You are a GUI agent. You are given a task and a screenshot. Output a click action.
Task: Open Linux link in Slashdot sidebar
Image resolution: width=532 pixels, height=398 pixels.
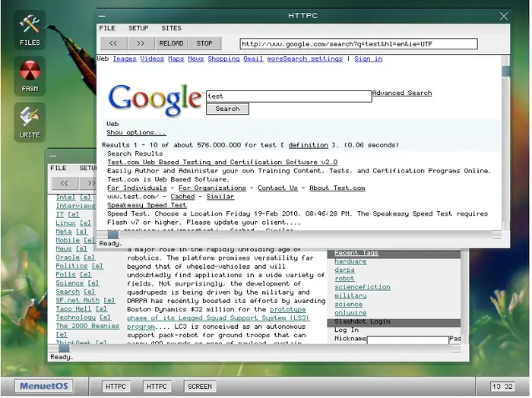pyautogui.click(x=66, y=223)
